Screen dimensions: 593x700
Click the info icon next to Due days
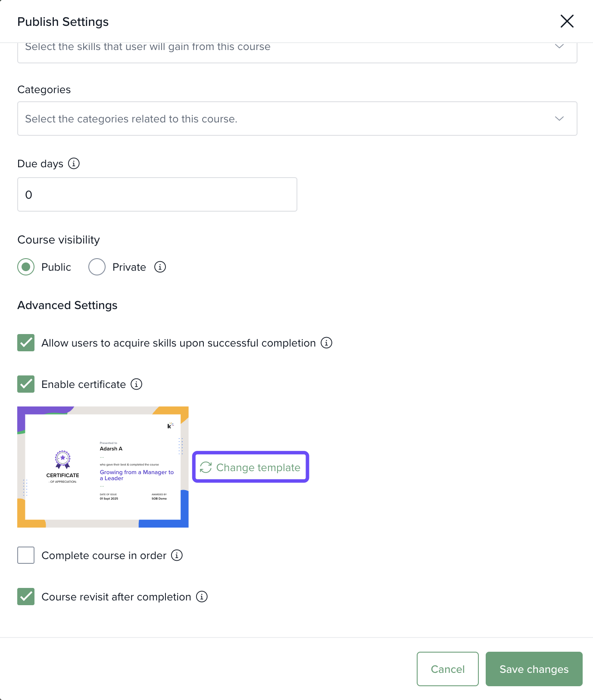pyautogui.click(x=74, y=164)
